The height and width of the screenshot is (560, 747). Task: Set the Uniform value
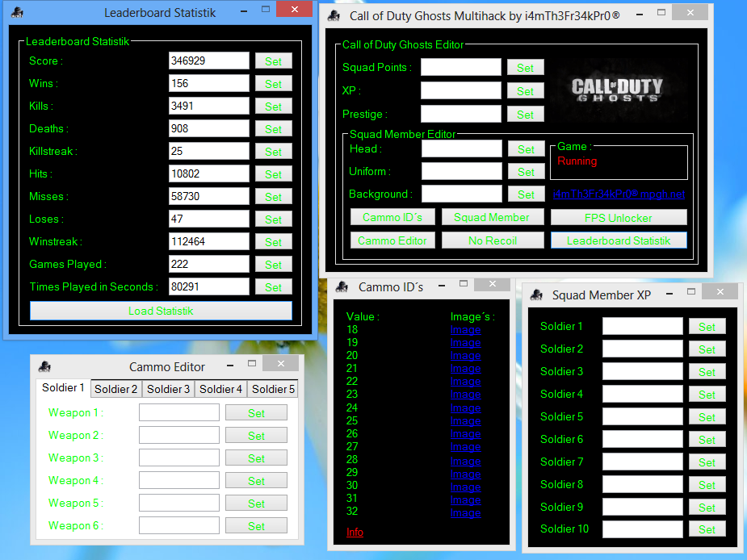(x=527, y=172)
